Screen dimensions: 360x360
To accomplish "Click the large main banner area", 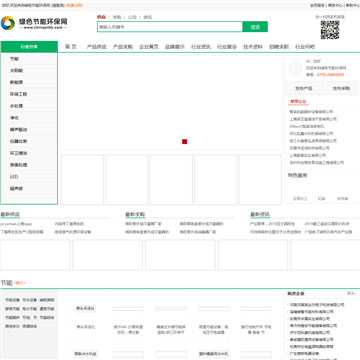I will point(171,102).
